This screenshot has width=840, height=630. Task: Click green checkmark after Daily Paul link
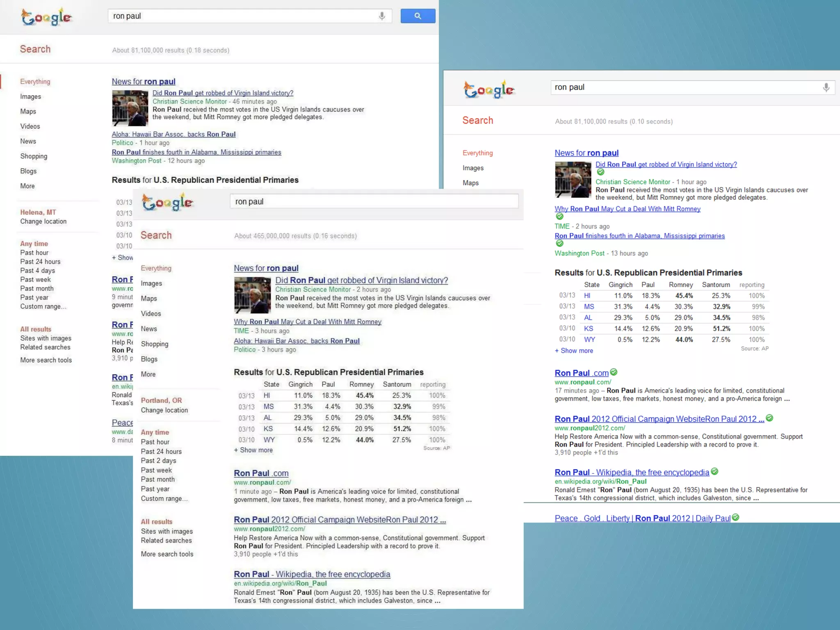coord(735,517)
